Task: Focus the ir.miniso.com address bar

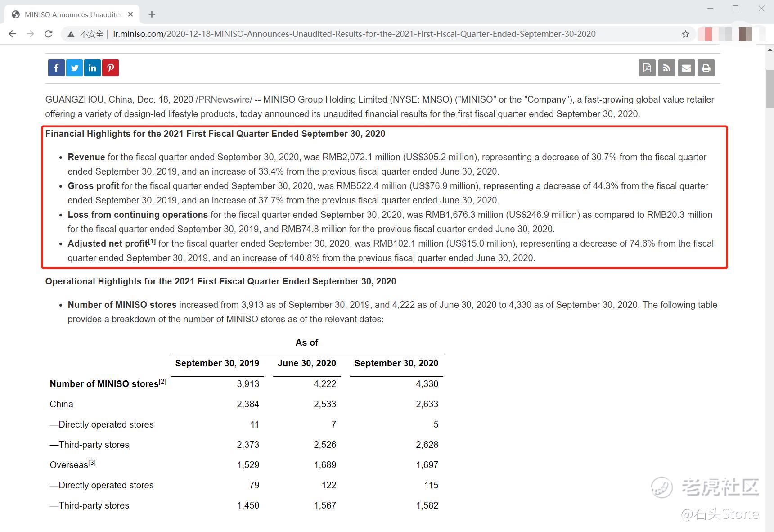Action: pos(354,34)
